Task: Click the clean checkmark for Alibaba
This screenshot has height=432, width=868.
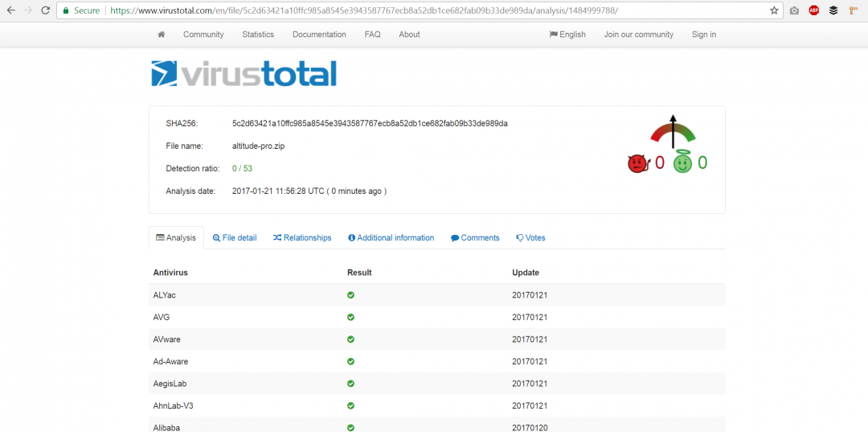Action: coord(350,427)
